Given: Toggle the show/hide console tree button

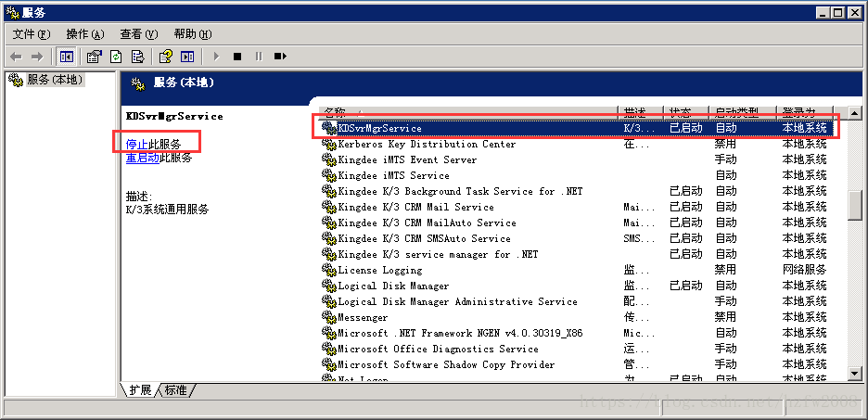Looking at the screenshot, I should click(67, 57).
